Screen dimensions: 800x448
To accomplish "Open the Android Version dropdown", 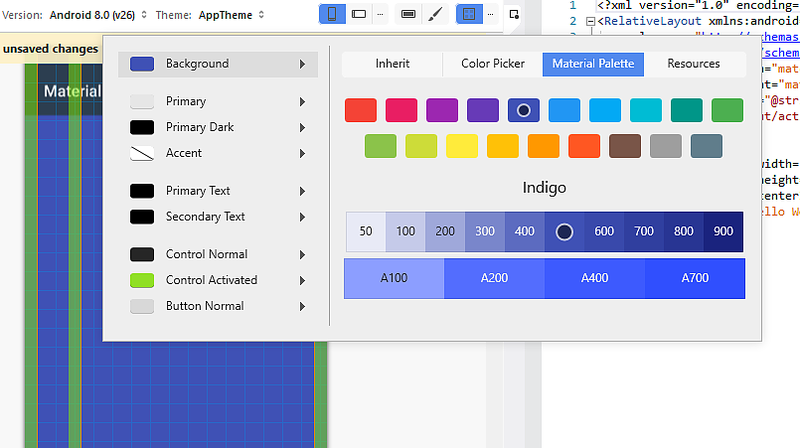I will click(98, 15).
